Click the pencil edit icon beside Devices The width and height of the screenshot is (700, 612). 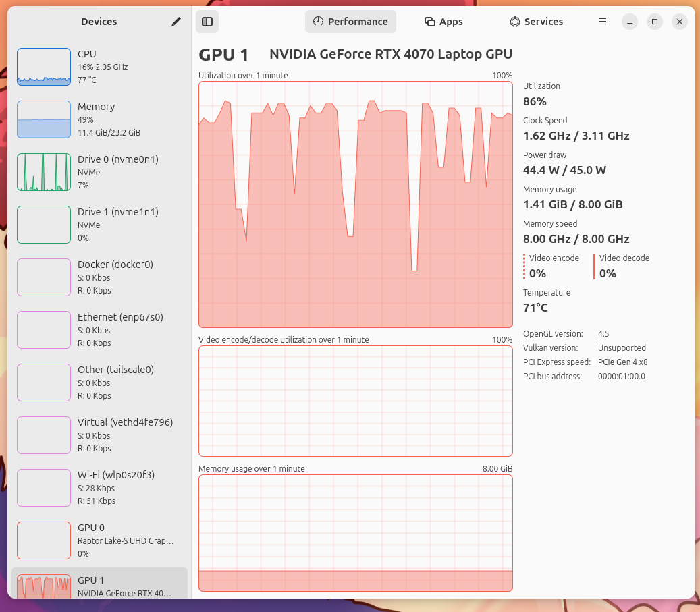176,22
